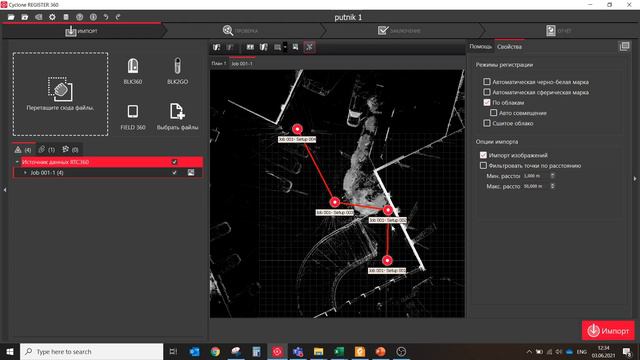Open the settings gear icon
The width and height of the screenshot is (640, 360).
tap(52, 17)
